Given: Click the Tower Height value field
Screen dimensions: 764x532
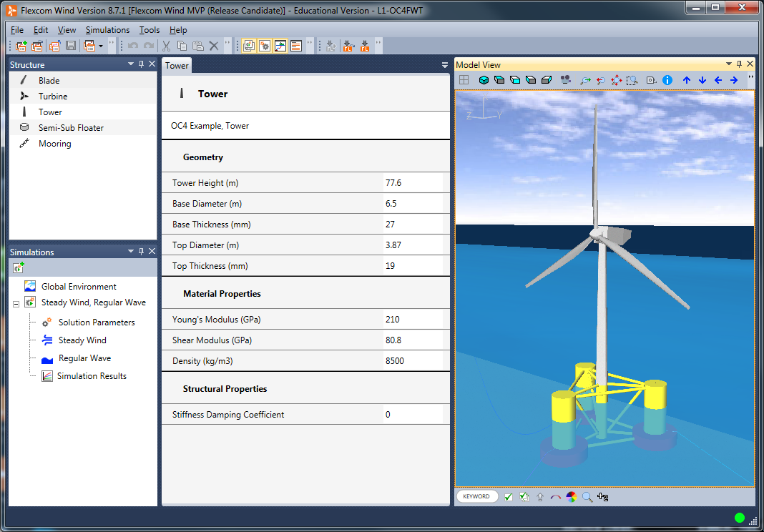Looking at the screenshot, I should pos(413,183).
